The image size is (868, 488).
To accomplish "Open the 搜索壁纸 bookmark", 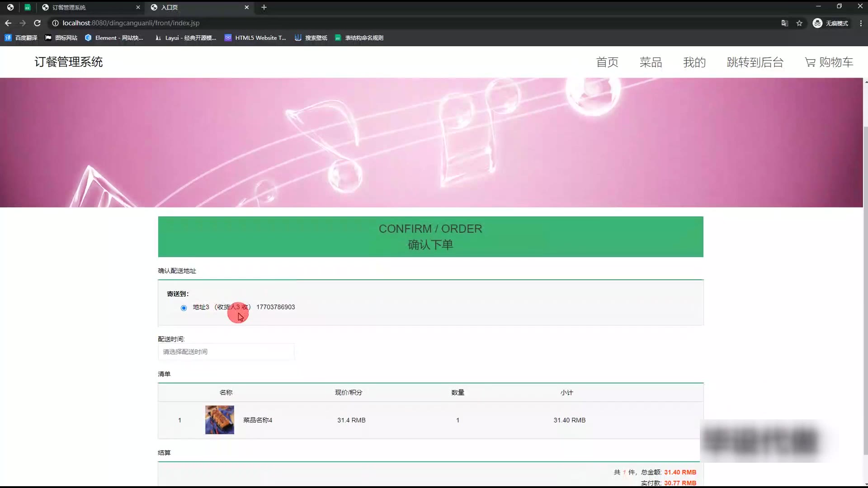I will pyautogui.click(x=311, y=38).
